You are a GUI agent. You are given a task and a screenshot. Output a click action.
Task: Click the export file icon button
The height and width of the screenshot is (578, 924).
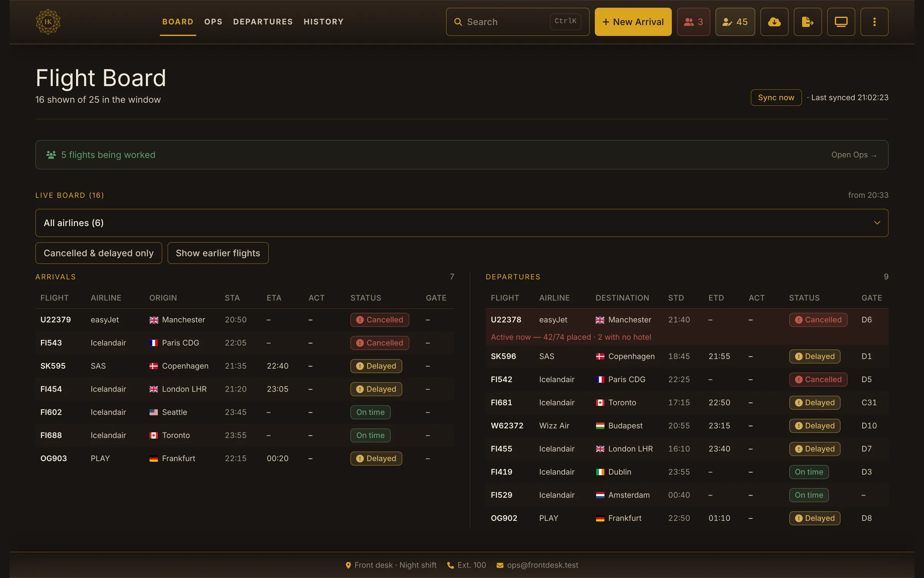pyautogui.click(x=808, y=22)
